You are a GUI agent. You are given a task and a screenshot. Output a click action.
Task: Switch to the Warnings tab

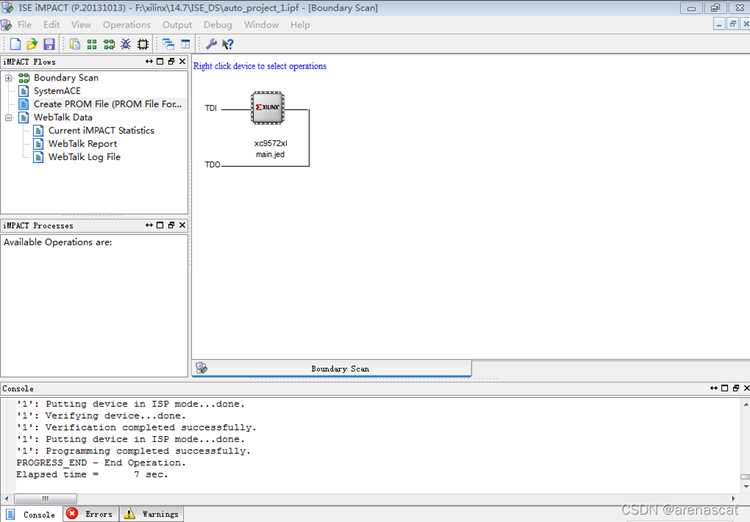151,514
